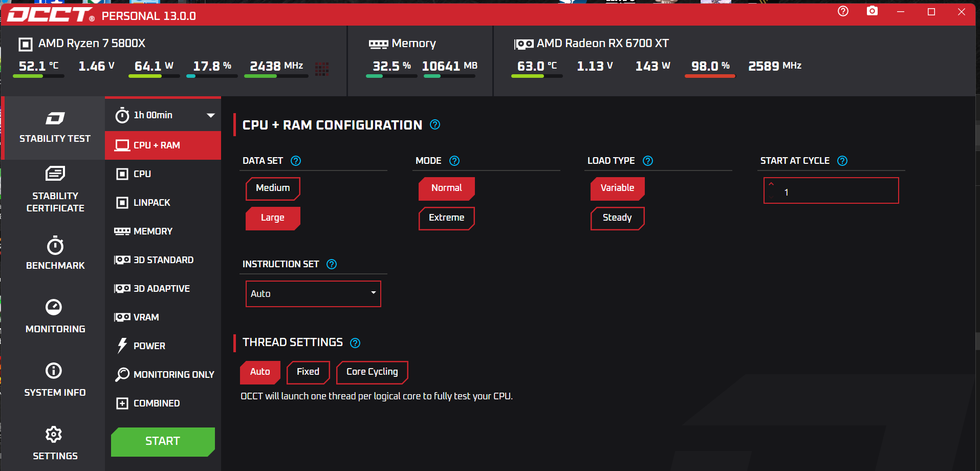Click the GPU temperature 63.0 °C reading
This screenshot has width=980, height=471.
coord(537,66)
